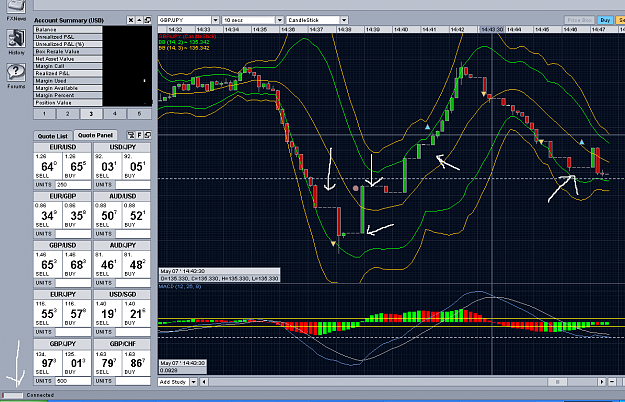The image size is (625, 402).
Task: Open the GBP/JPY currency pair dropdown
Action: click(215, 20)
